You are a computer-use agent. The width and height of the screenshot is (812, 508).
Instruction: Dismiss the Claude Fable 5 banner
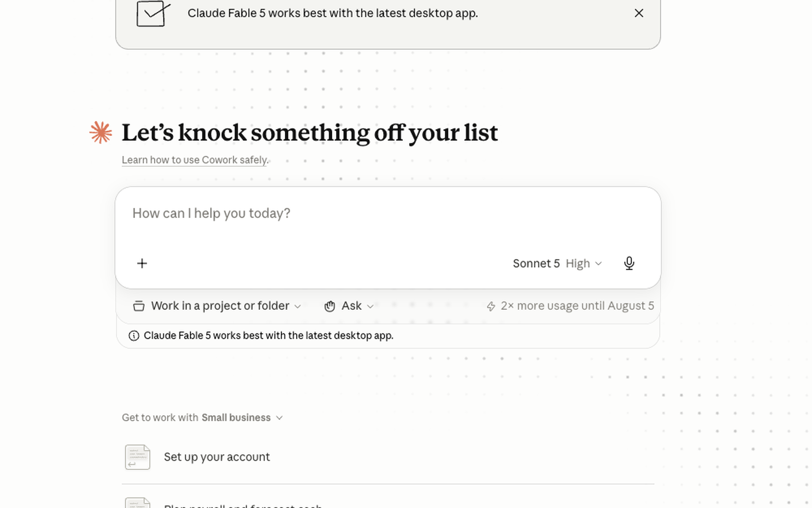639,13
